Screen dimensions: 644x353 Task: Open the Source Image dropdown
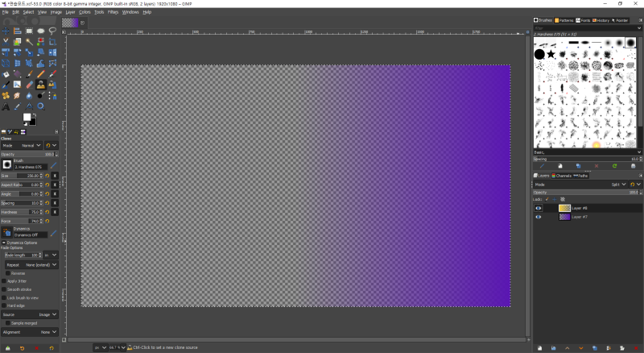[x=30, y=314]
